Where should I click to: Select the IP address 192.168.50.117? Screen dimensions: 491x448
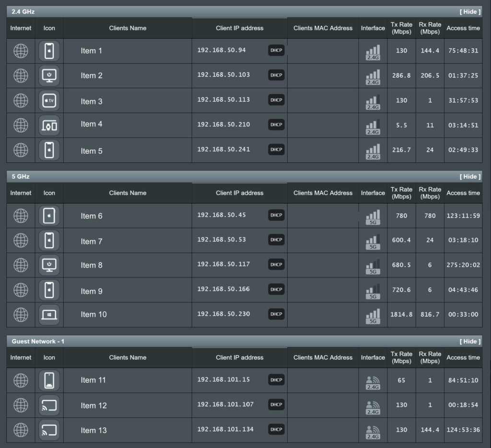coord(223,264)
